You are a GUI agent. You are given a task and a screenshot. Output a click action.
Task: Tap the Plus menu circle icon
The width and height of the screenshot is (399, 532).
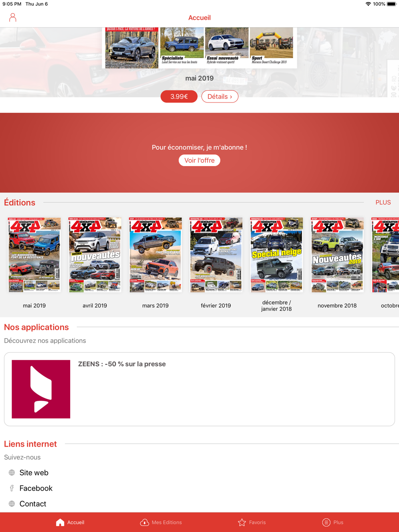(326, 522)
